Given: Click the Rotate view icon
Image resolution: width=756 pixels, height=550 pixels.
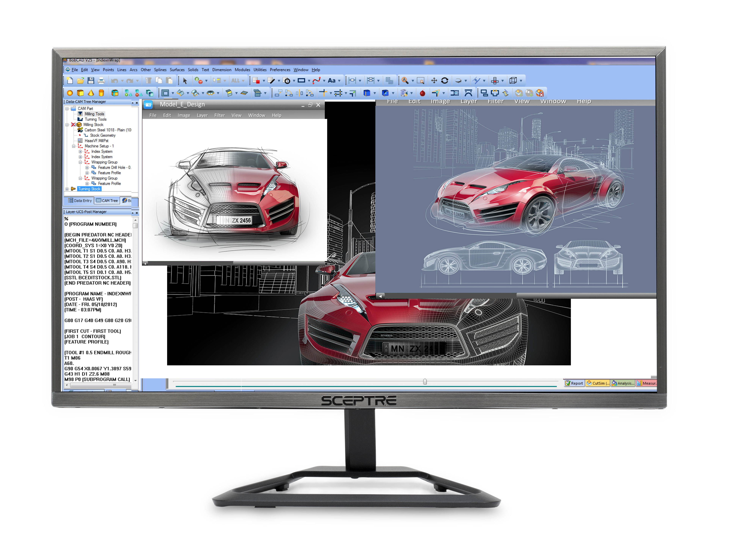Looking at the screenshot, I should 445,80.
